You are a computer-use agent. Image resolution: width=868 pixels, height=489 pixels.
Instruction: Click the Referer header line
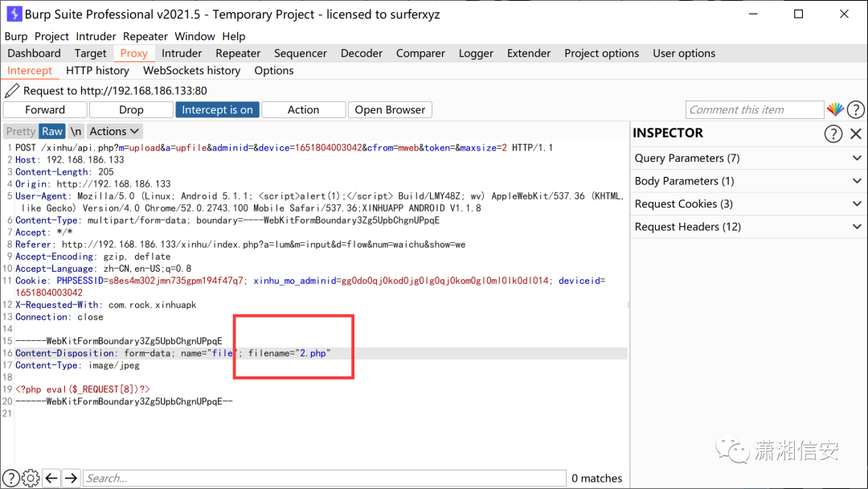point(240,244)
